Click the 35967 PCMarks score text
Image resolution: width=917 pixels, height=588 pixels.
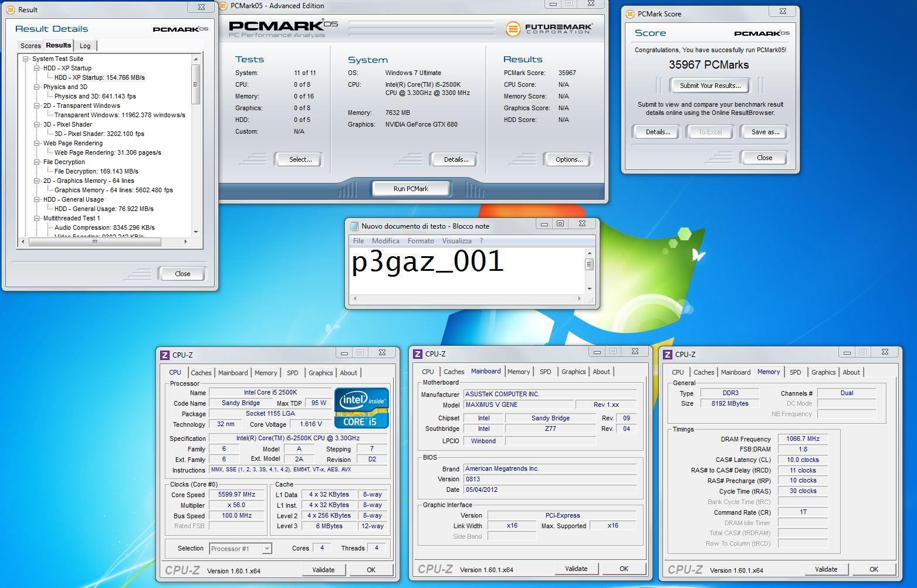709,65
